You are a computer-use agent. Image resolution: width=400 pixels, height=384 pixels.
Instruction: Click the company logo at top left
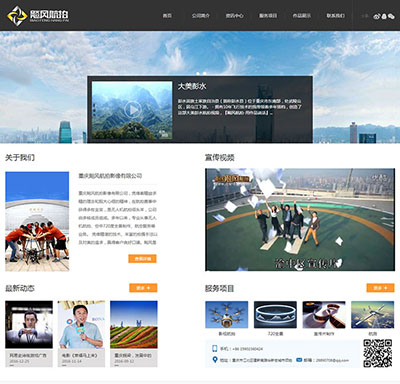tap(38, 15)
